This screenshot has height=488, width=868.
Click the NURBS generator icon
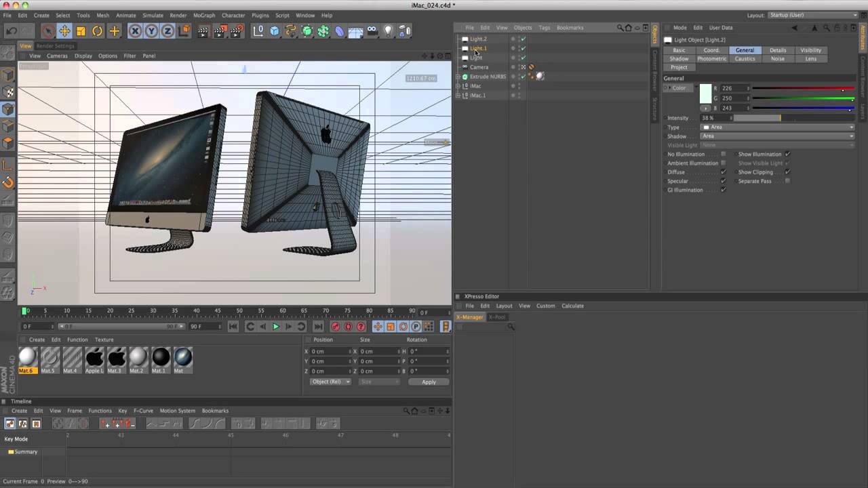point(307,30)
